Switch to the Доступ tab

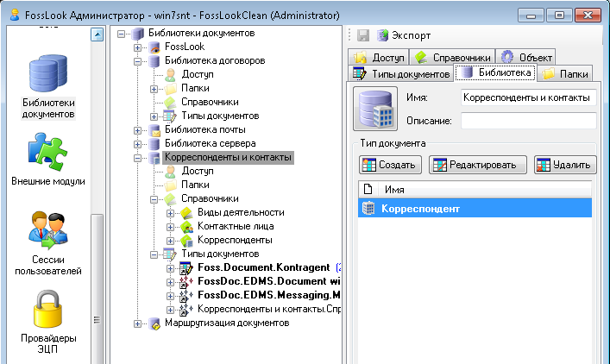[x=379, y=58]
